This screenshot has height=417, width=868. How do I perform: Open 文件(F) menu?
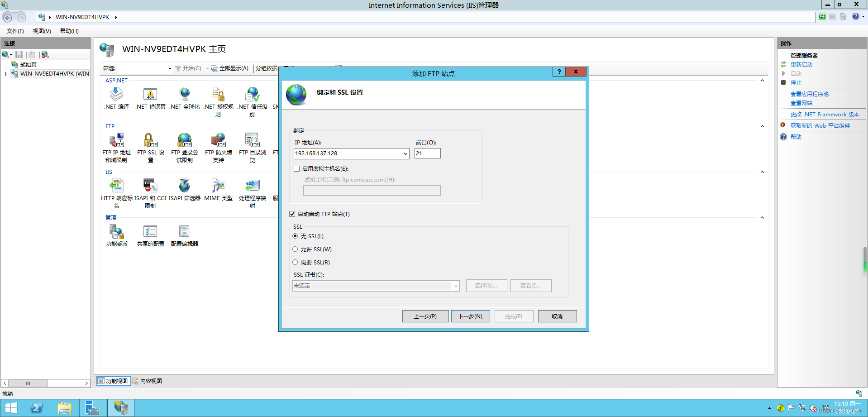[15, 31]
